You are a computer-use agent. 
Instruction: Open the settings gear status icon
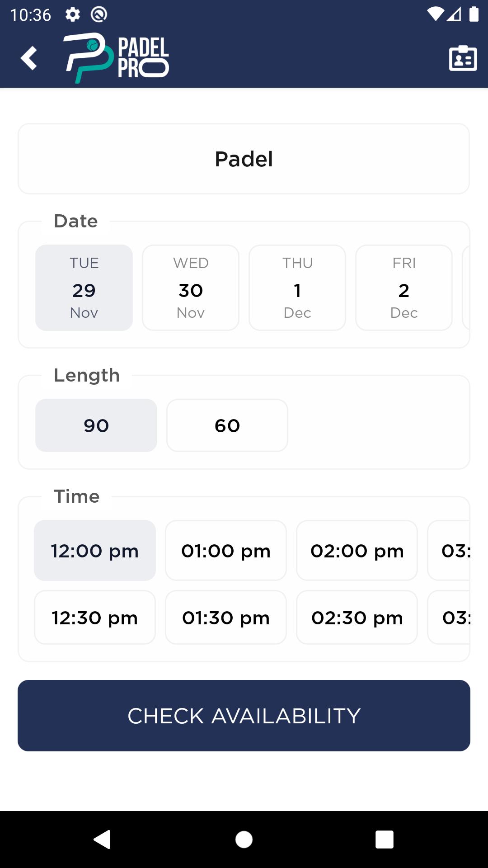[x=73, y=14]
